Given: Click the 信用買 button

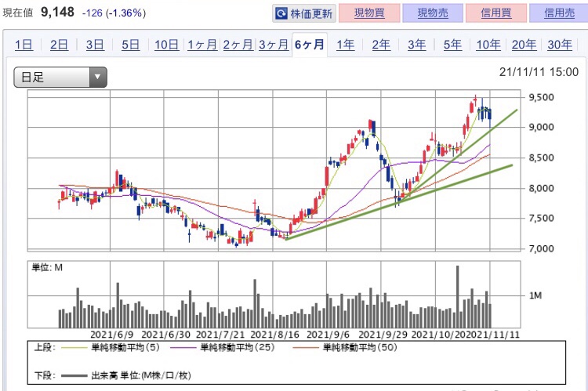Looking at the screenshot, I should (x=496, y=13).
